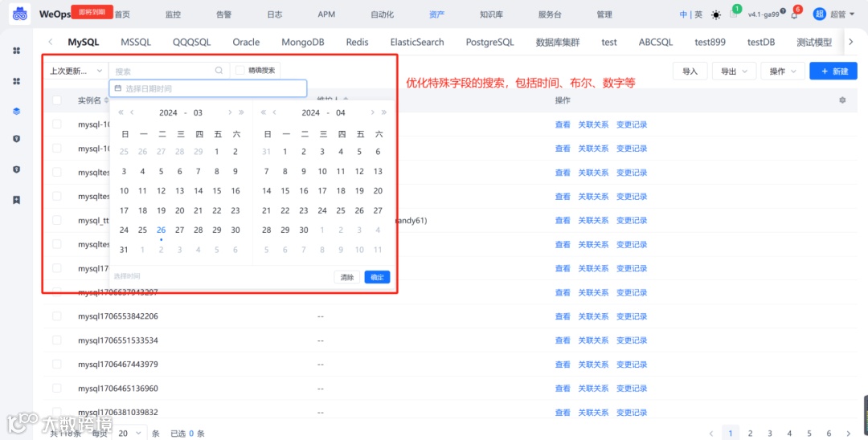Screen dimensions: 868x440
Task: Toggle the sun theme icon
Action: tap(716, 15)
